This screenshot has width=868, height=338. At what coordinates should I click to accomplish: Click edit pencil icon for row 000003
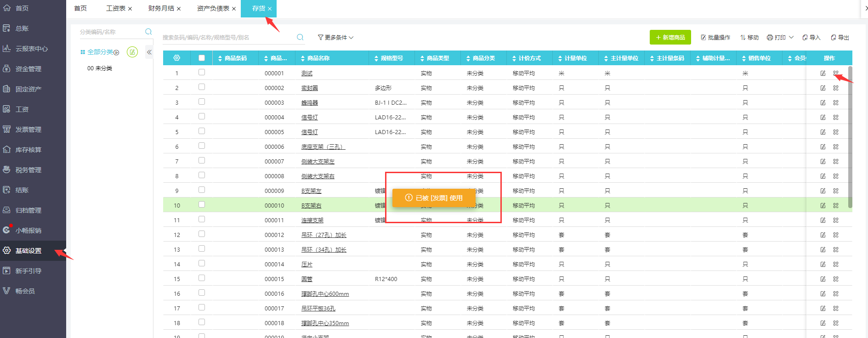tap(823, 103)
